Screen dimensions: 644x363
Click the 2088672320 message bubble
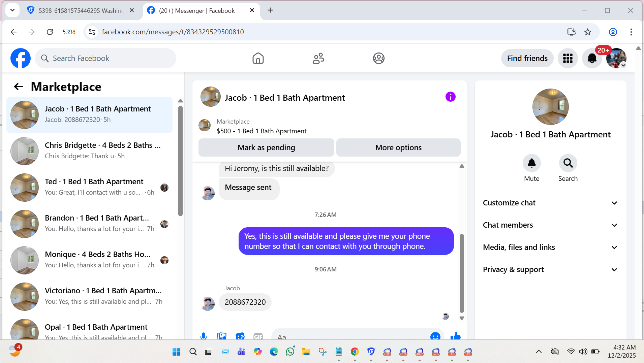245,302
